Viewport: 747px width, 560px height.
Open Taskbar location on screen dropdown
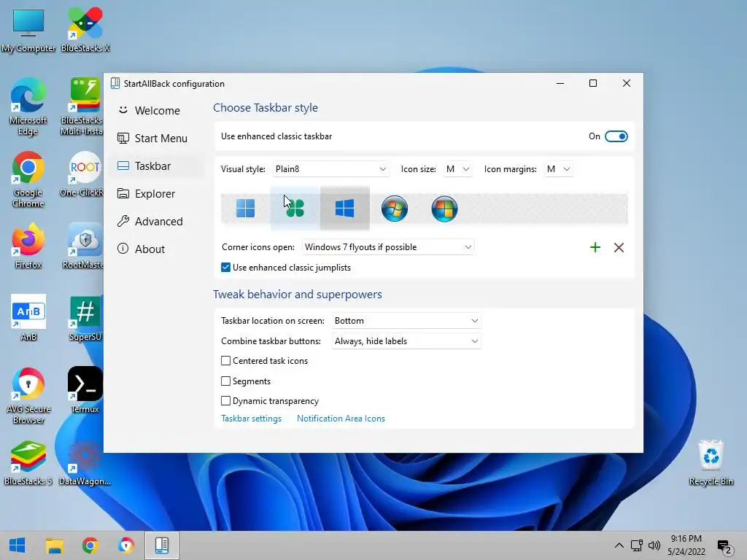(406, 321)
